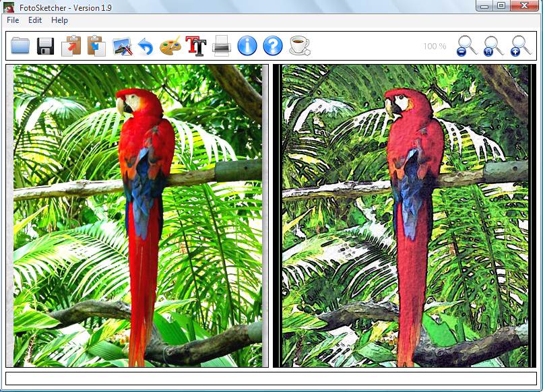Save the picture with the floppy disk icon

coord(45,46)
